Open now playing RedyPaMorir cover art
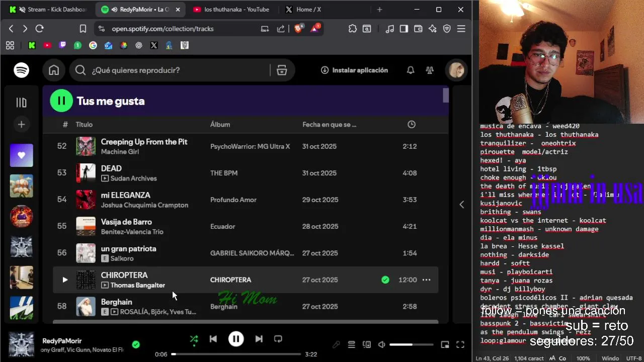The height and width of the screenshot is (362, 644). 21,344
